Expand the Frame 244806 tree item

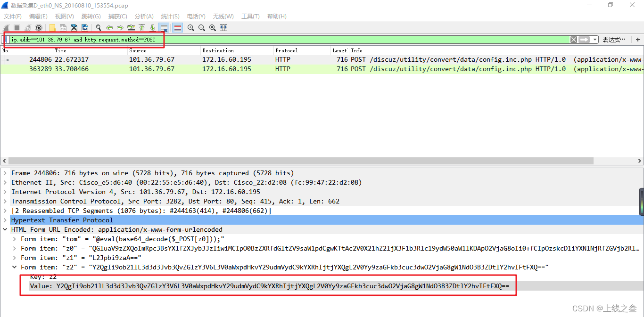click(x=5, y=173)
